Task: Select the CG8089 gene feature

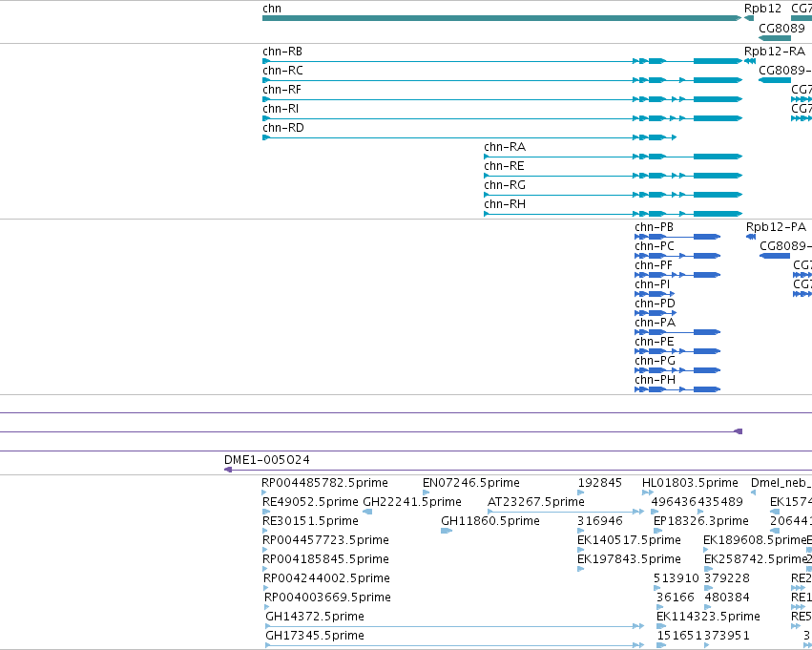Action: [x=775, y=38]
